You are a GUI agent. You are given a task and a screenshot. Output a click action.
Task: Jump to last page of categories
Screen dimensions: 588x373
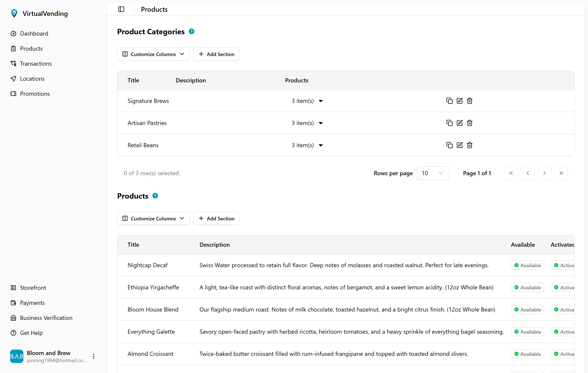561,173
